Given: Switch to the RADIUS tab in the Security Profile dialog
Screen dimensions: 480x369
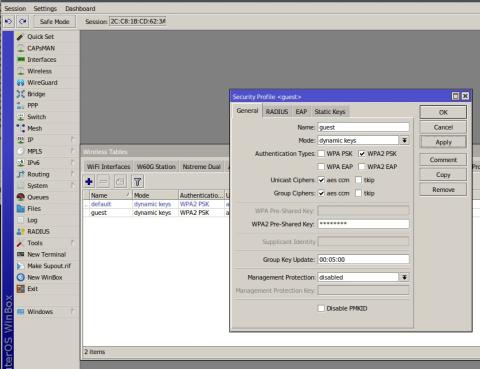Looking at the screenshot, I should (277, 112).
